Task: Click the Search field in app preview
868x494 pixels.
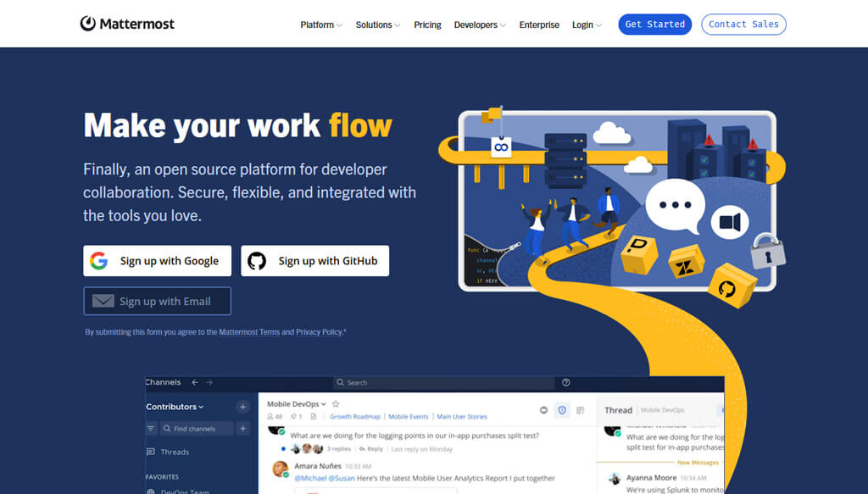Action: pyautogui.click(x=444, y=382)
